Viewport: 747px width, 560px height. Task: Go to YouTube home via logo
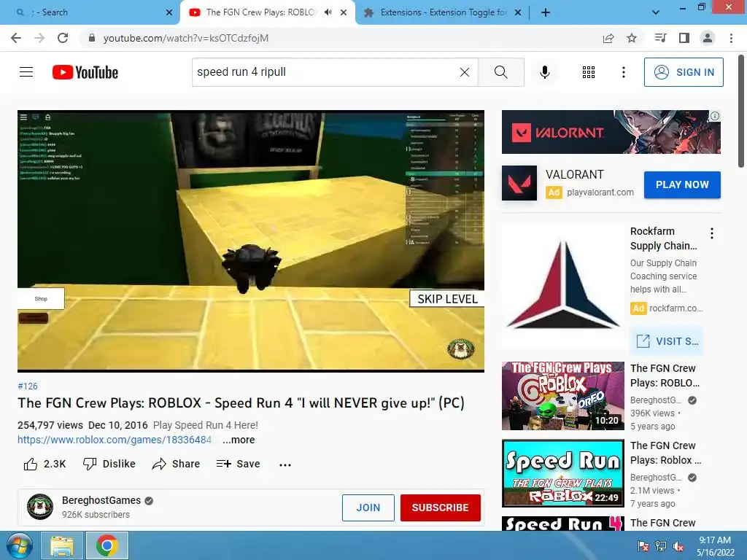pos(85,72)
